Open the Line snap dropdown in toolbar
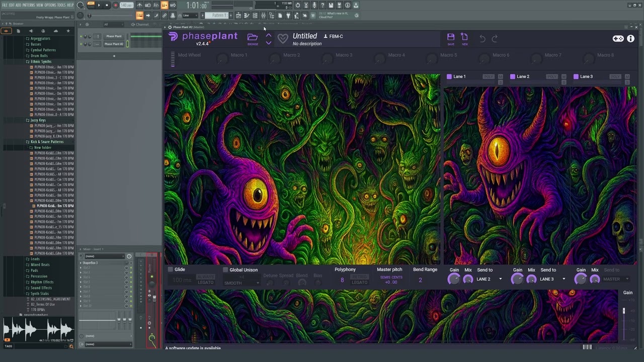This screenshot has width=644, height=362. click(x=190, y=16)
